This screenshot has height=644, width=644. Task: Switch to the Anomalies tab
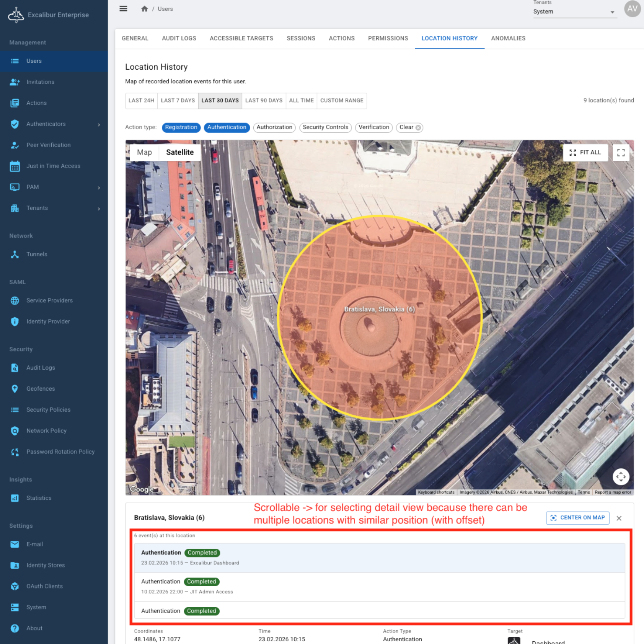(x=508, y=39)
